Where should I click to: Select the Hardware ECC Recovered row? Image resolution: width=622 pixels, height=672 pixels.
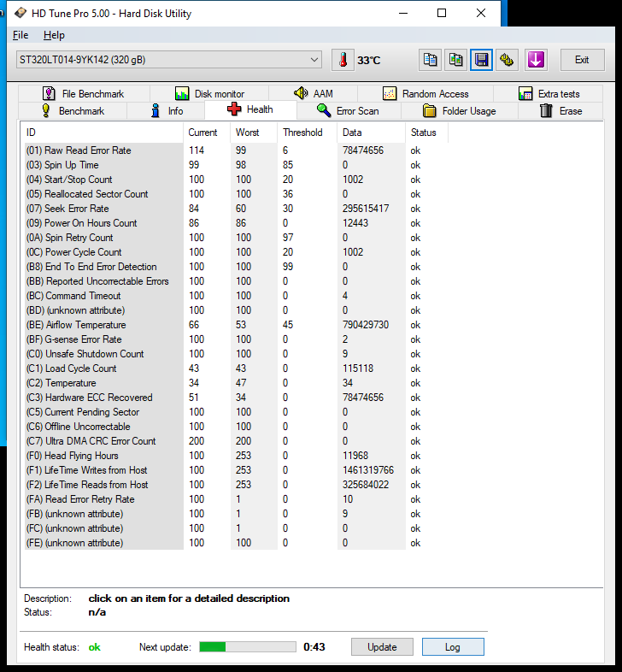(237, 398)
